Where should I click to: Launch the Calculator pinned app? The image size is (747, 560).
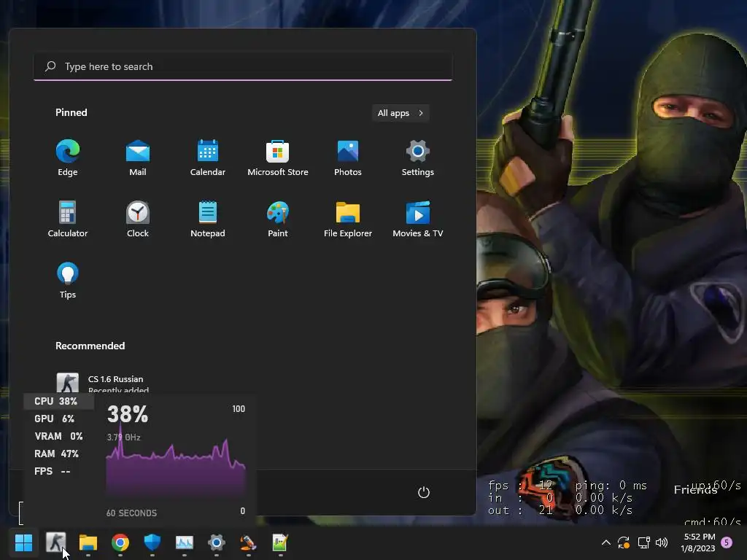coord(68,219)
